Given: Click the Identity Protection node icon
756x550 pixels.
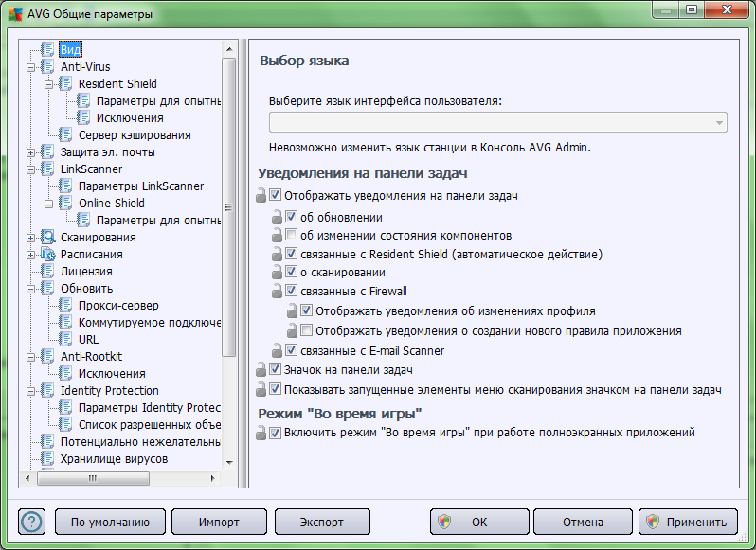Looking at the screenshot, I should tap(47, 391).
